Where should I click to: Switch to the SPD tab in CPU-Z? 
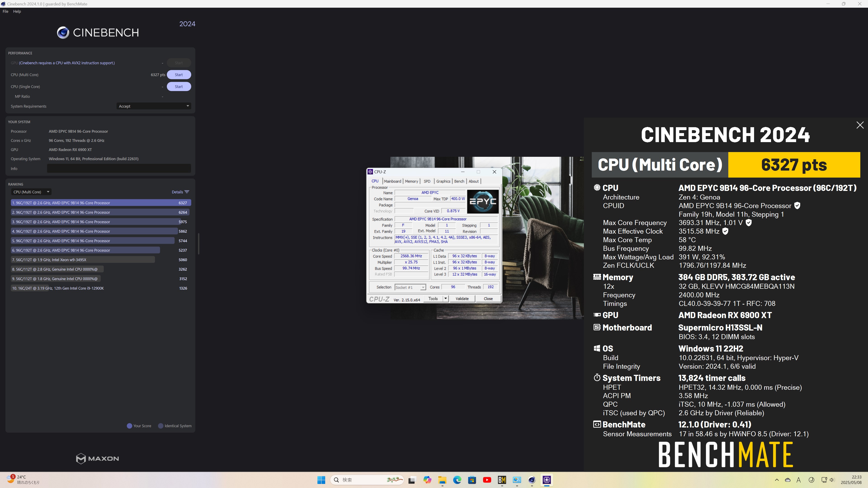click(x=427, y=181)
